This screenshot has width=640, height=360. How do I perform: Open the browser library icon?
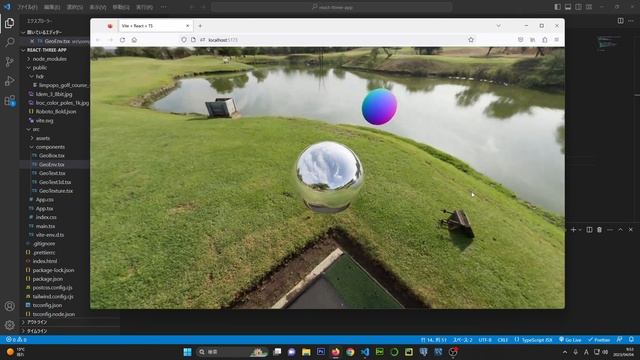(x=532, y=40)
